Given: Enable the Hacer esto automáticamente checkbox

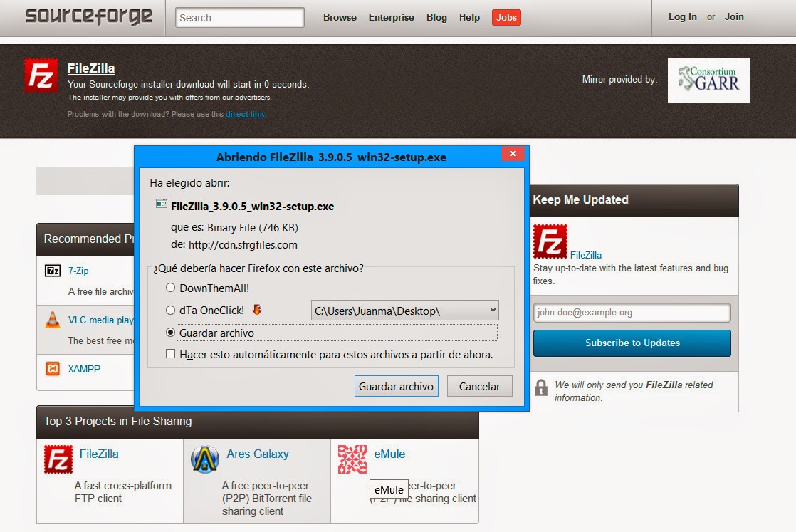Looking at the screenshot, I should click(x=171, y=354).
